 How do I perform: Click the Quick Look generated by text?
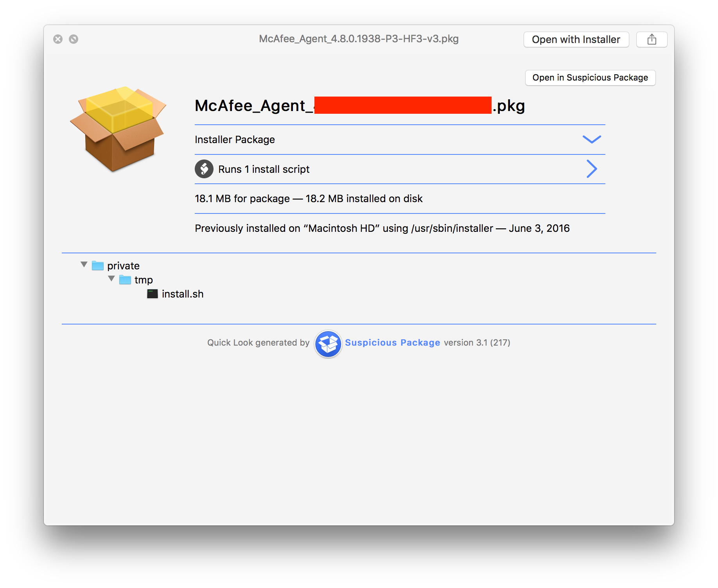pyautogui.click(x=258, y=342)
